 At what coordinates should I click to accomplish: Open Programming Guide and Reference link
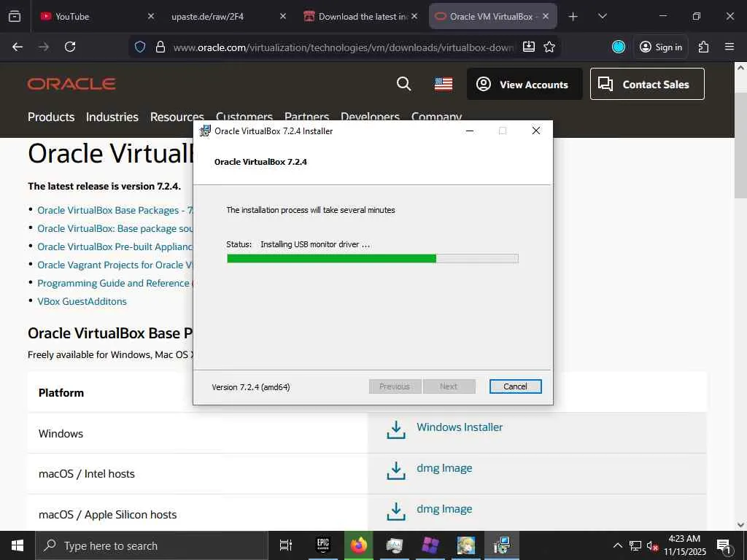click(x=115, y=284)
